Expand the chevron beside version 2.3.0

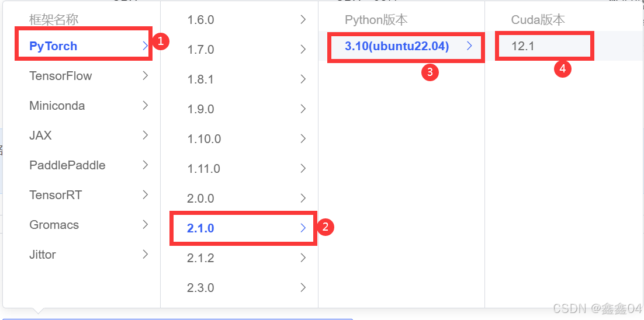[303, 288]
